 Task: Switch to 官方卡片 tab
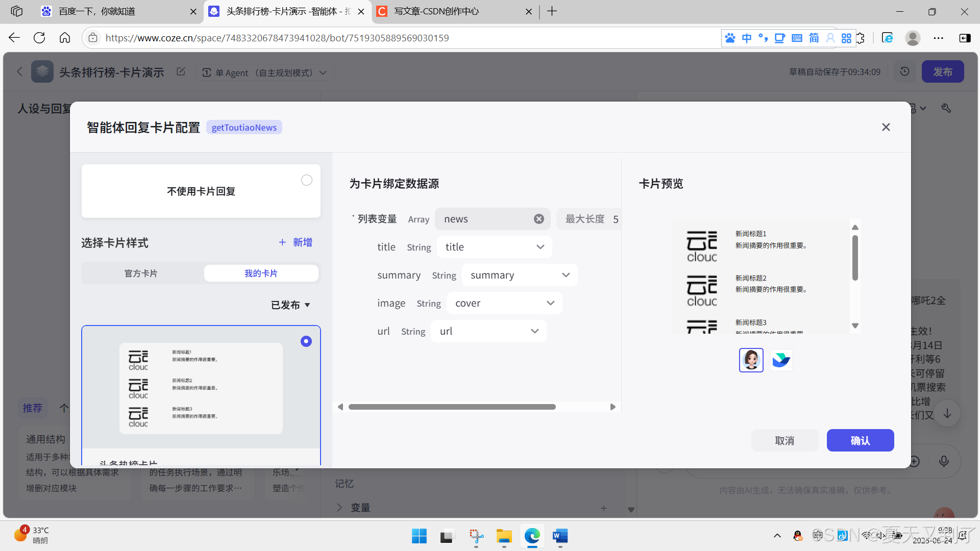coord(141,273)
